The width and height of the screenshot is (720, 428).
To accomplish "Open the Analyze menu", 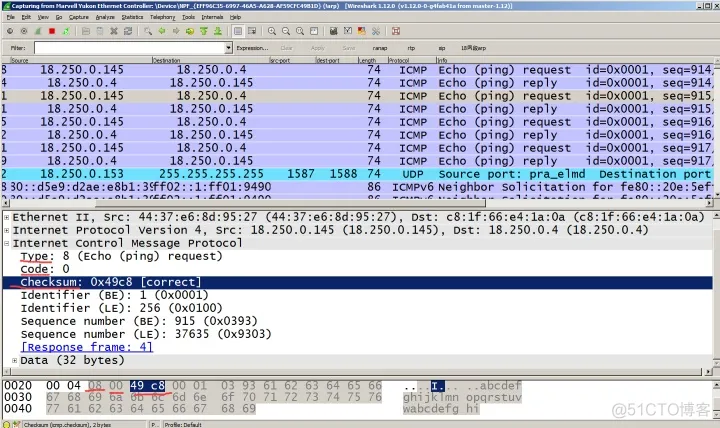I will [x=105, y=17].
